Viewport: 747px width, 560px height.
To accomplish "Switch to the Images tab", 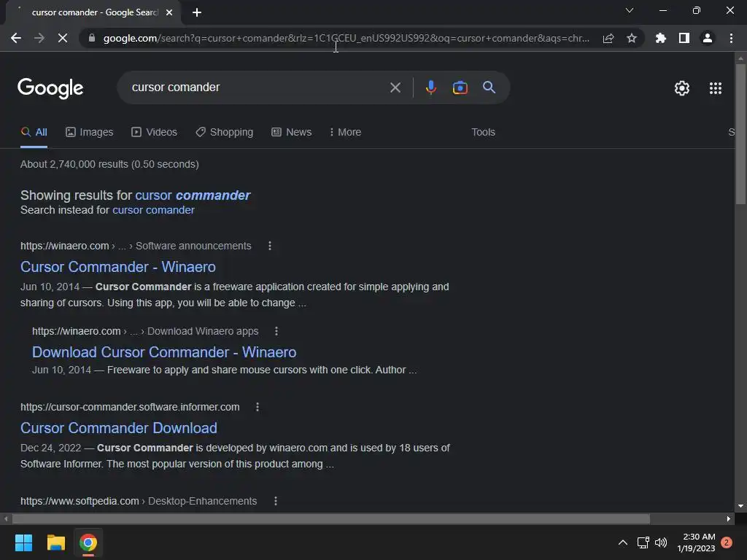I will pos(90,133).
